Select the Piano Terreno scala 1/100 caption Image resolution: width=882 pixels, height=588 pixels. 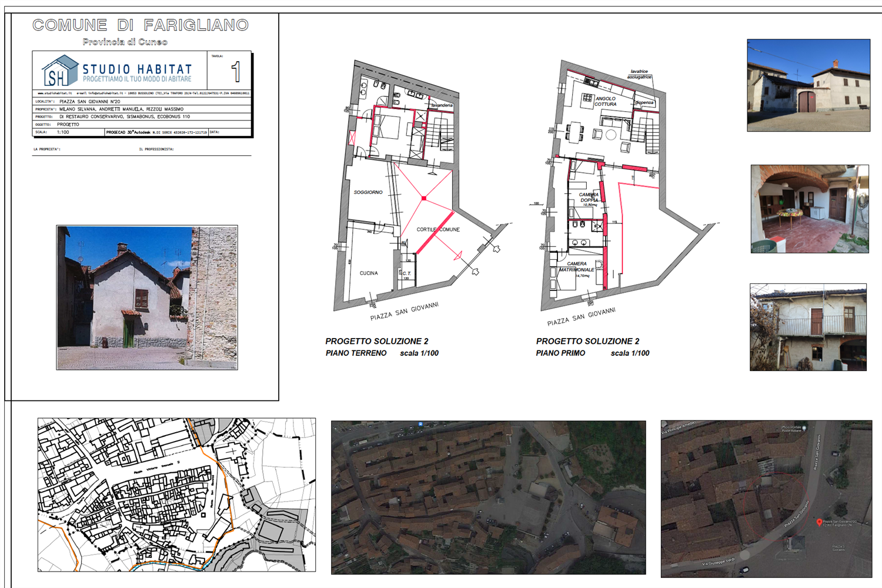click(382, 353)
